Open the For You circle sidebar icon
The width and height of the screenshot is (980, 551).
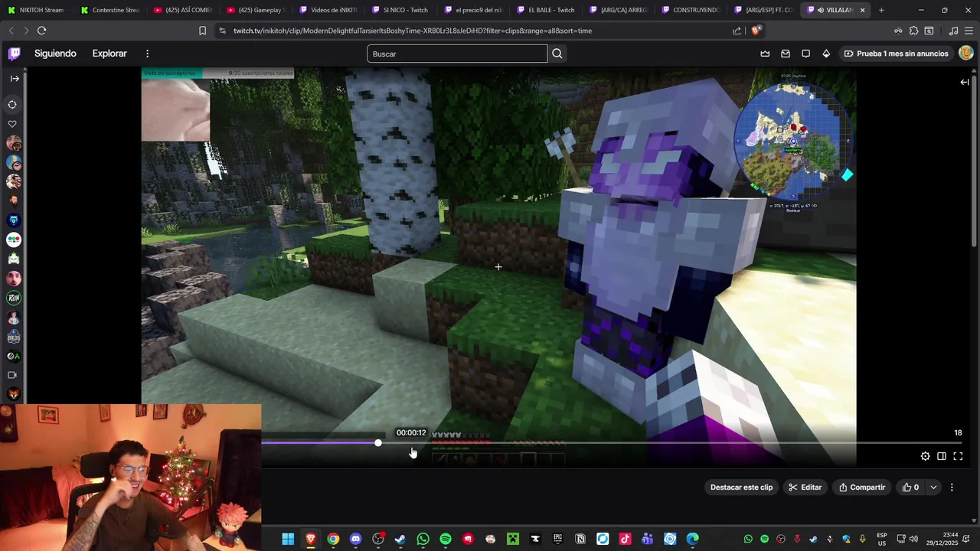pos(12,105)
